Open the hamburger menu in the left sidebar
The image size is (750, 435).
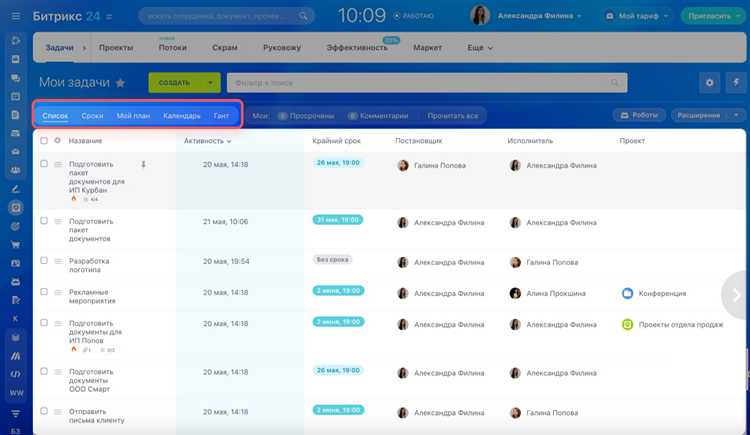(x=16, y=16)
